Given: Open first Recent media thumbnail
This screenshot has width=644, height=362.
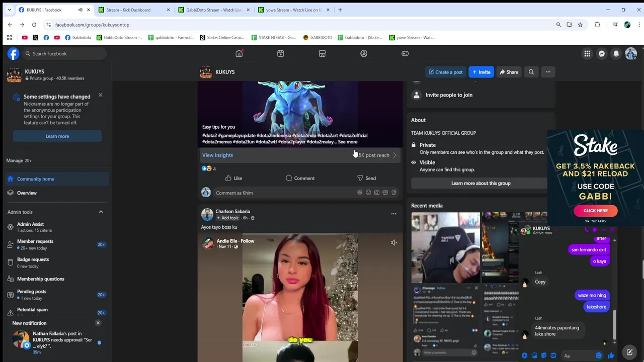Looking at the screenshot, I should pos(445,247).
